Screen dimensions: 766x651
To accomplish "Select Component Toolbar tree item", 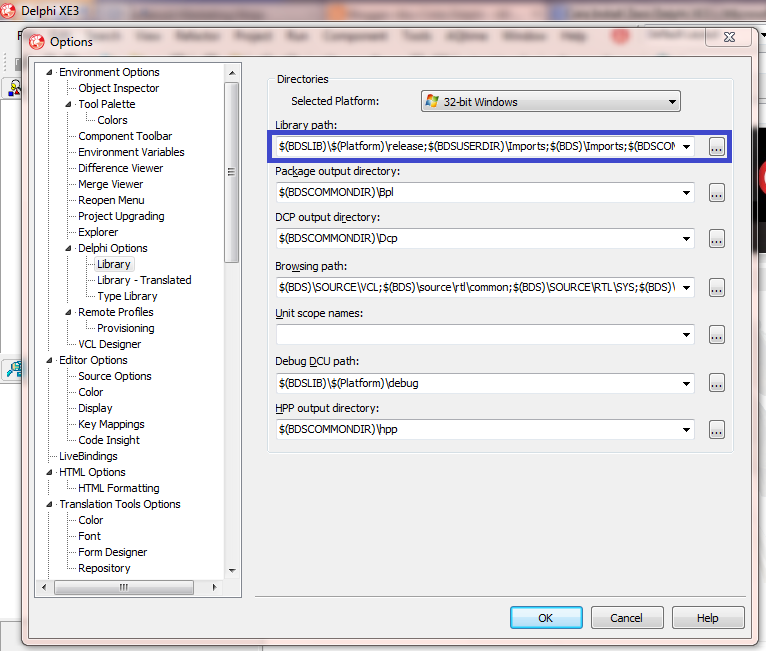I will (125, 136).
